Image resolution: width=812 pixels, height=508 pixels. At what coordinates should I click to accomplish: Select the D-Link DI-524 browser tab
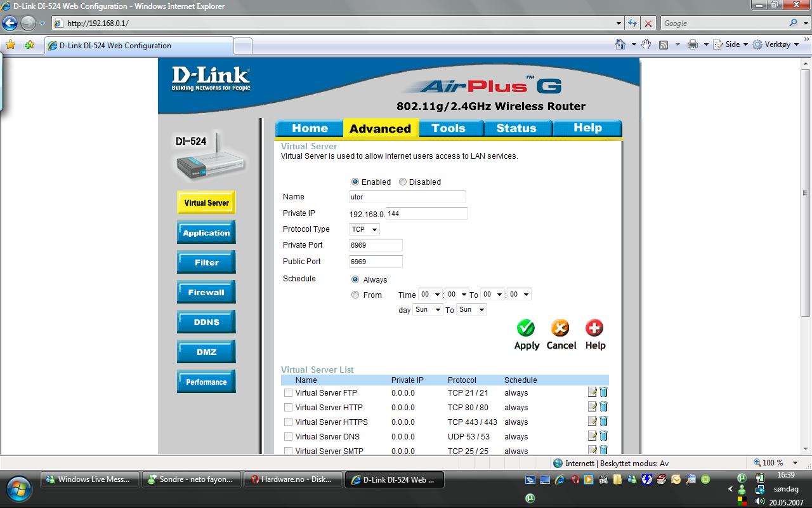[139, 46]
